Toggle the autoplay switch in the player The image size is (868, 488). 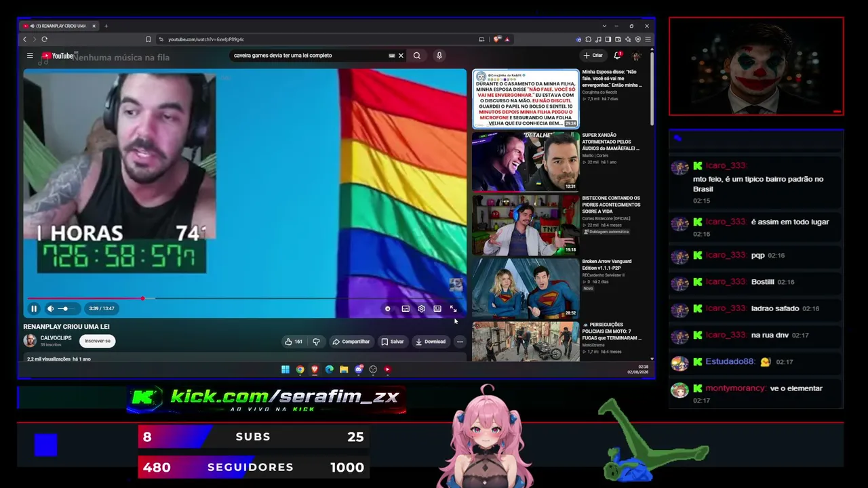click(x=388, y=308)
